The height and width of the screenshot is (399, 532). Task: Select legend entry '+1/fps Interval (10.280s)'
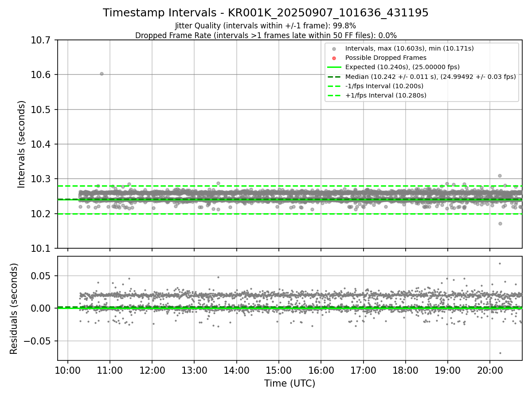point(386,95)
